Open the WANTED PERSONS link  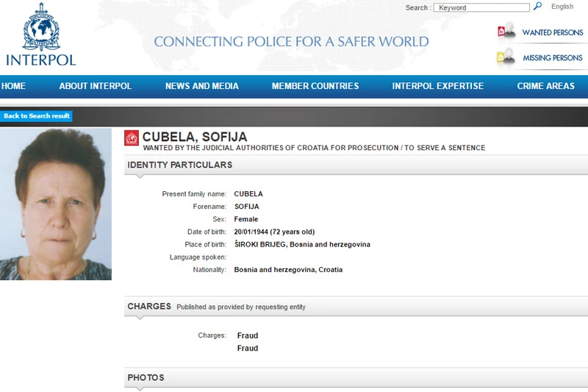tap(553, 32)
